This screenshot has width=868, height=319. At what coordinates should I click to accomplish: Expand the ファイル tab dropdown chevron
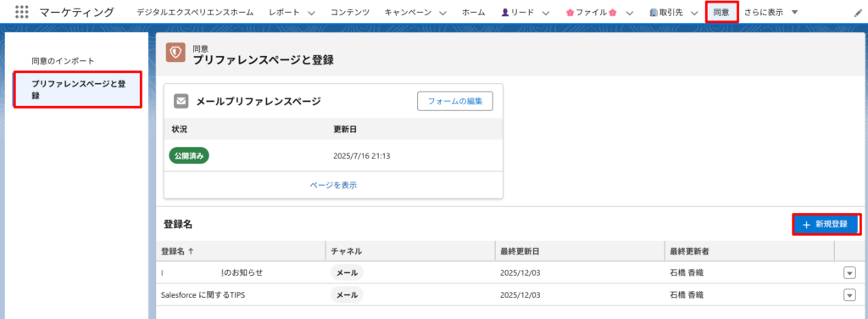pyautogui.click(x=630, y=13)
